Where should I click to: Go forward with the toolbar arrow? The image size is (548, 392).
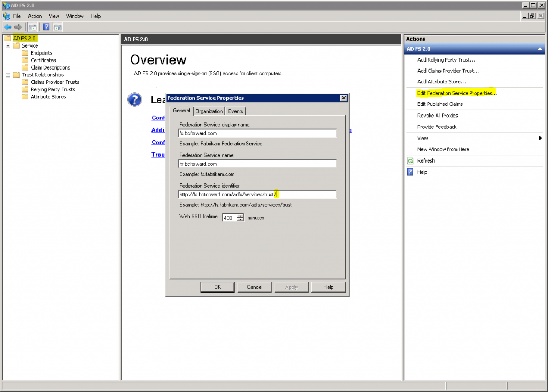click(18, 27)
